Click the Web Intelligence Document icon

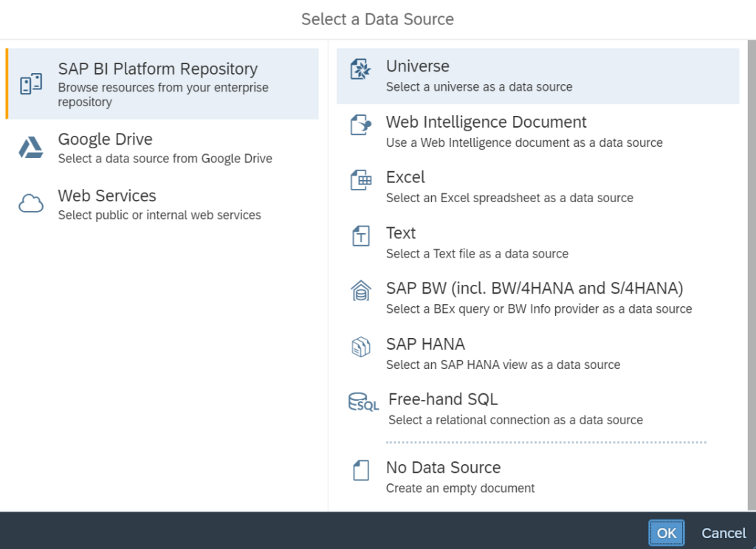(360, 125)
